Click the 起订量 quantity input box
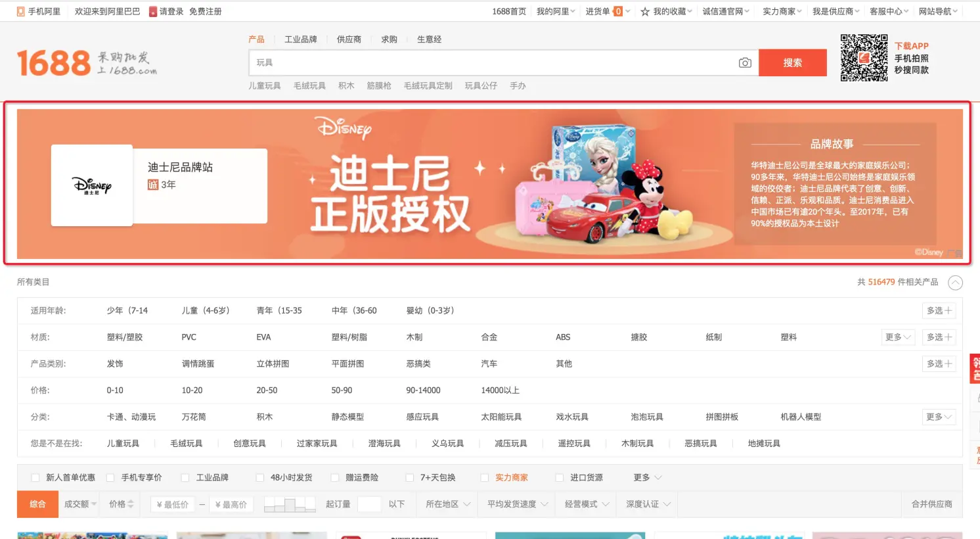The width and height of the screenshot is (980, 539). (369, 504)
